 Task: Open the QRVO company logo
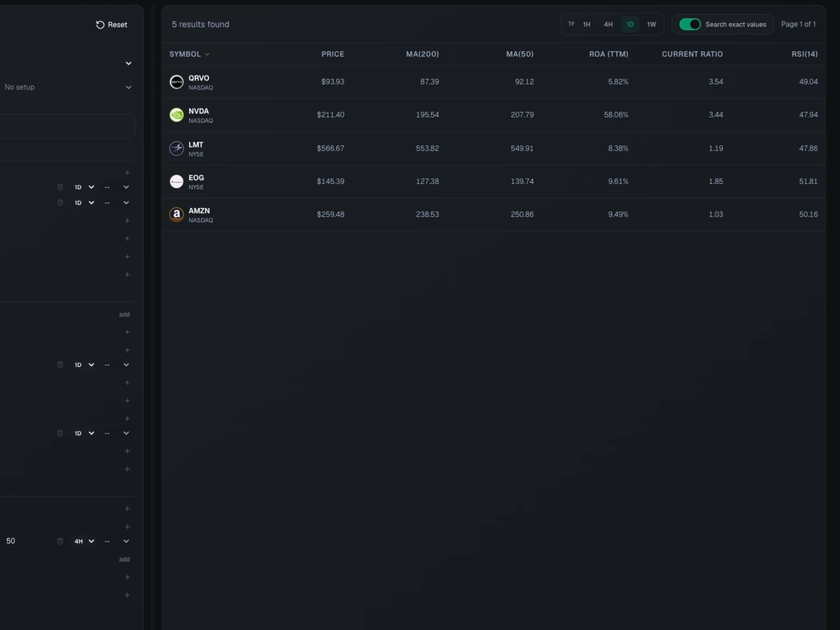pyautogui.click(x=177, y=82)
